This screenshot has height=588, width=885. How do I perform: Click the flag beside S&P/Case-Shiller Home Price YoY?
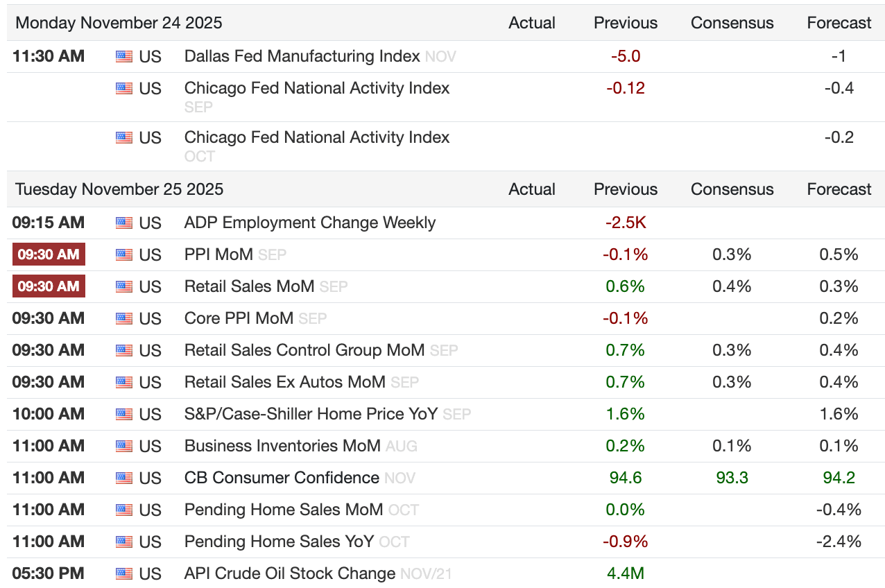(x=124, y=414)
